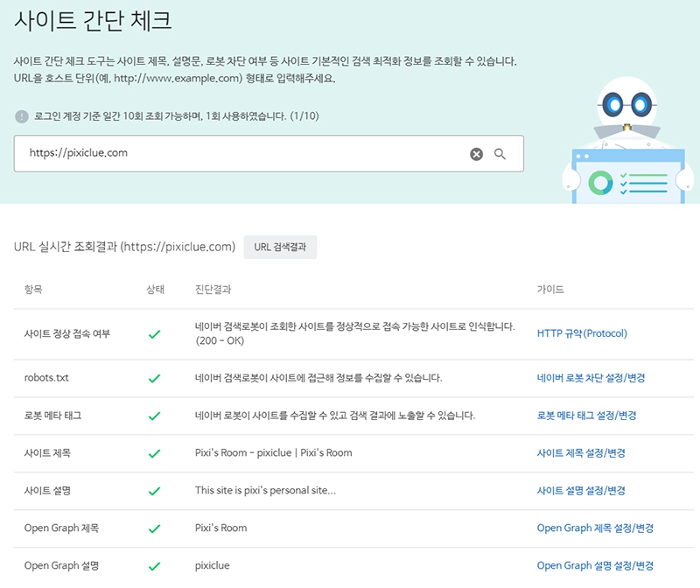Viewport: 700px width, 588px height.
Task: Click the info icon beside the daily limit notice
Action: click(x=22, y=116)
